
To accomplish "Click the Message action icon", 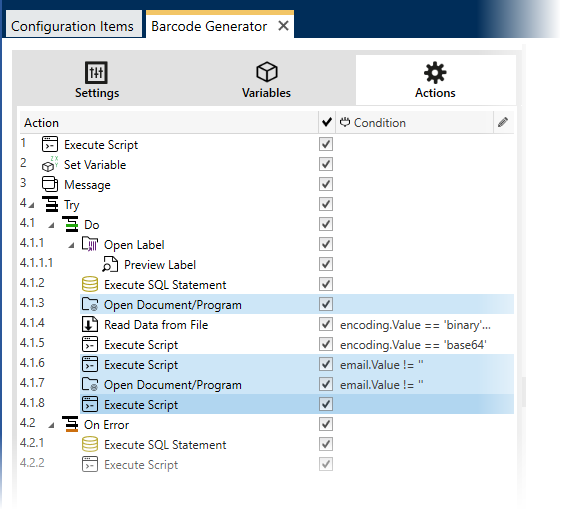I will pos(49,185).
